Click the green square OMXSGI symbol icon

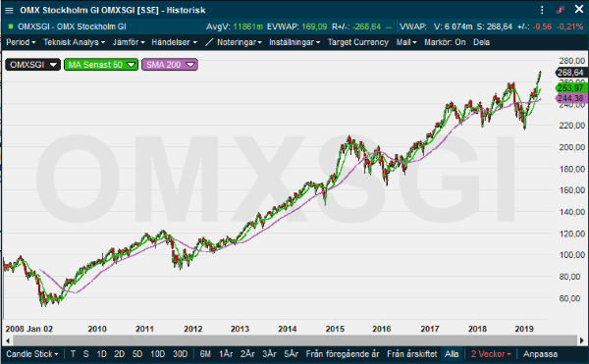tap(11, 26)
